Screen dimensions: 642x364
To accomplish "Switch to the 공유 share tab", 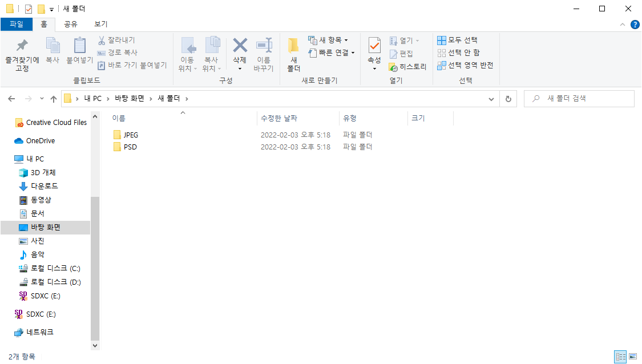I will (x=70, y=24).
